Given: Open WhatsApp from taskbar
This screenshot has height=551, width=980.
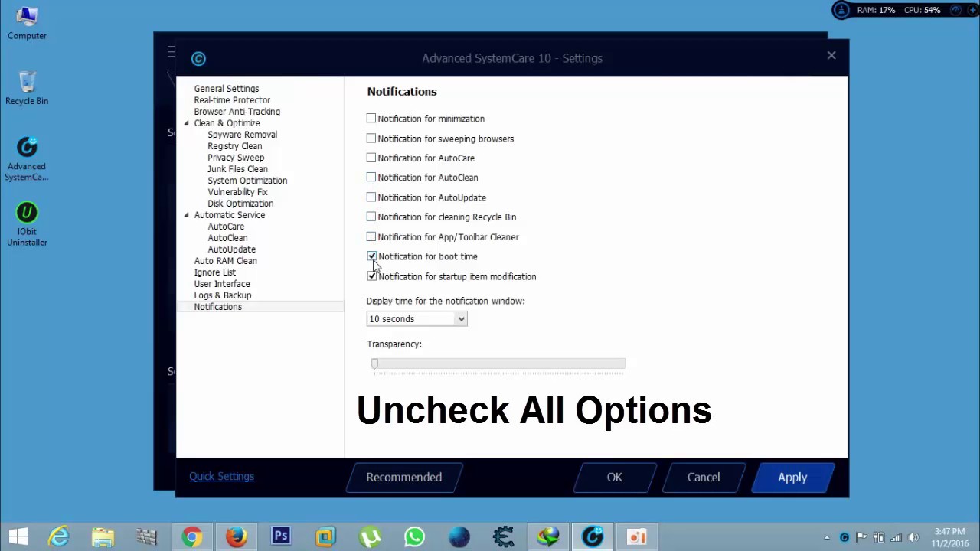Looking at the screenshot, I should (x=414, y=537).
